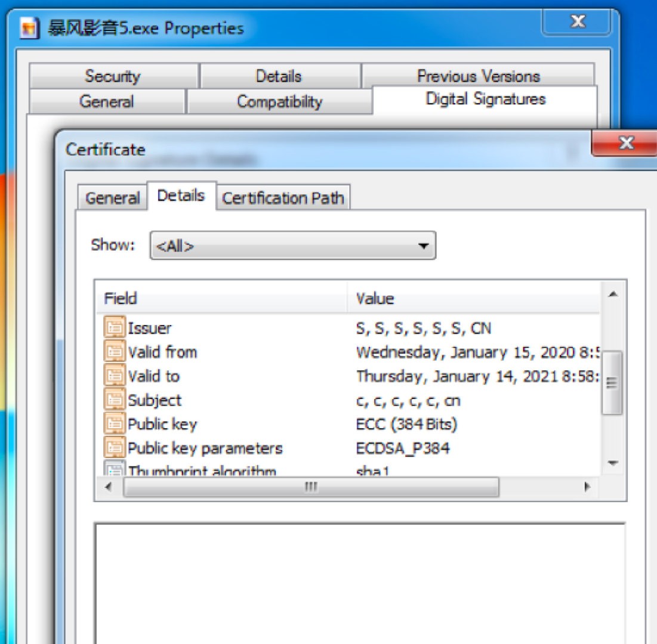657x644 pixels.
Task: Select the ECDSA_P384 value row
Action: click(403, 448)
